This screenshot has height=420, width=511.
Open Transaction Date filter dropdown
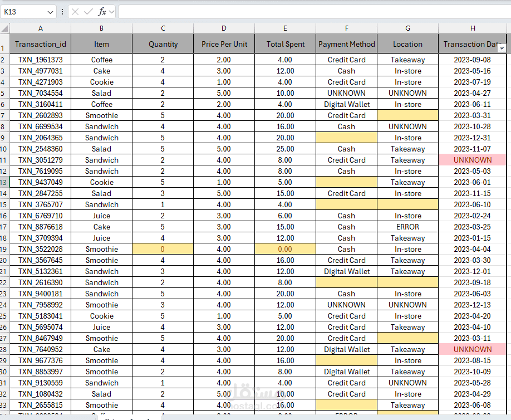[502, 48]
